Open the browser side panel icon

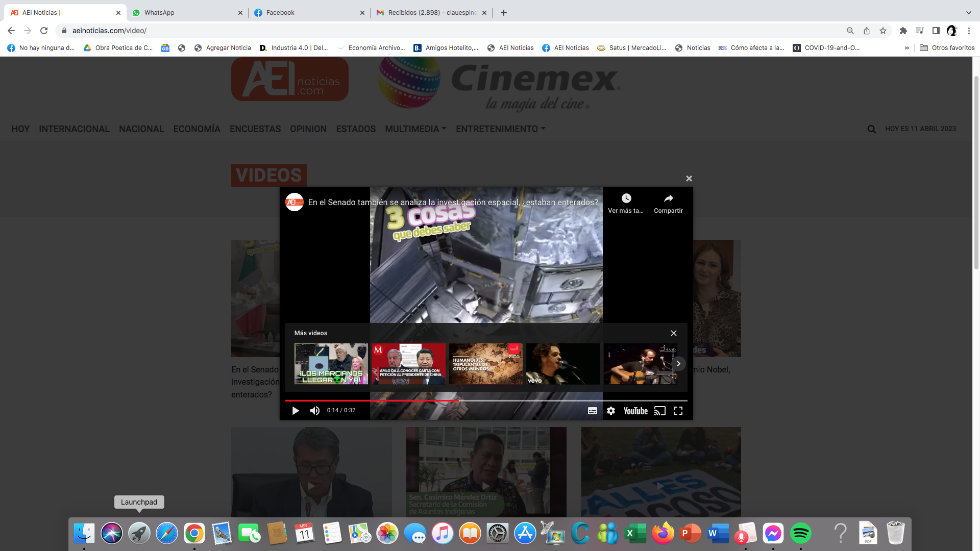point(936,31)
